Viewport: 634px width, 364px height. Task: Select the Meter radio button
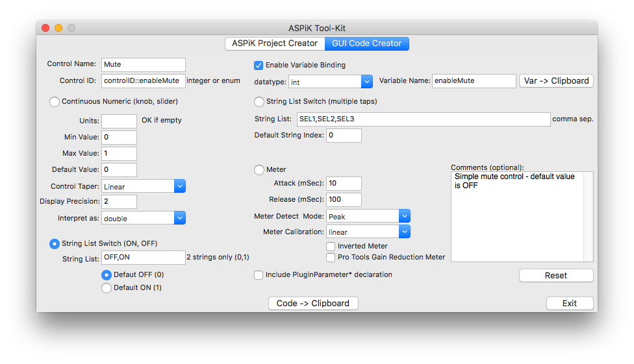(259, 170)
